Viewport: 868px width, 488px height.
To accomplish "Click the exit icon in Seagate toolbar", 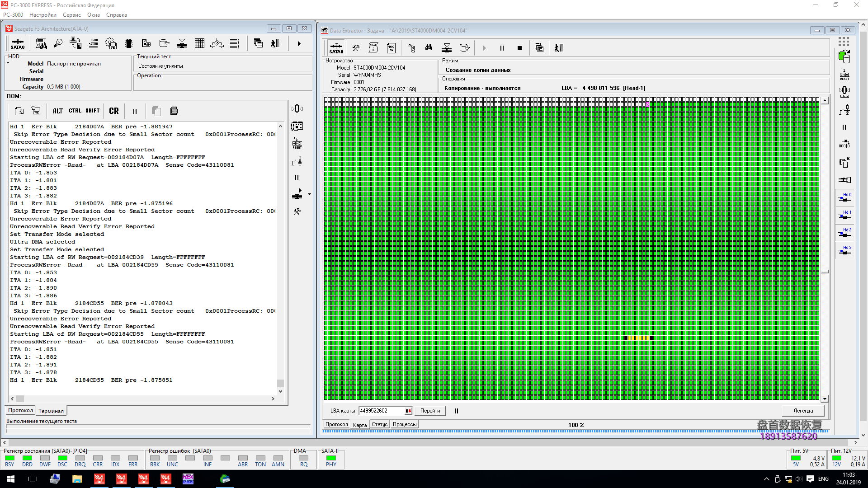I will [x=275, y=43].
